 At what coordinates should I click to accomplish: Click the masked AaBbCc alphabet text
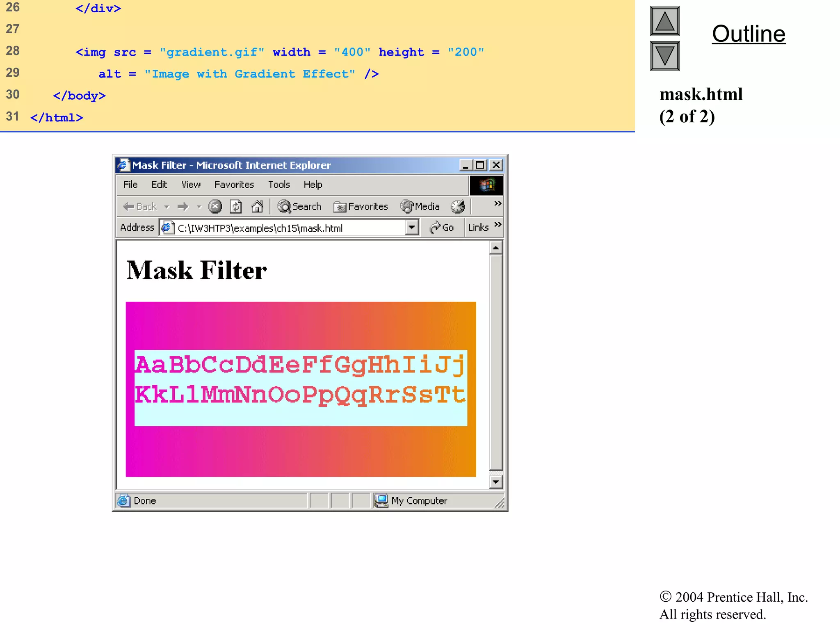301,380
